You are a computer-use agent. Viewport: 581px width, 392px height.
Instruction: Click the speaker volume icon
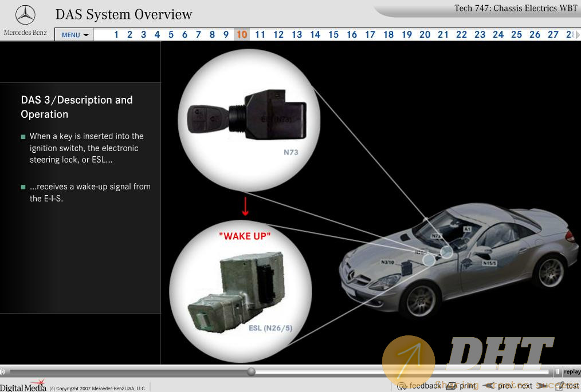[x=3, y=371]
